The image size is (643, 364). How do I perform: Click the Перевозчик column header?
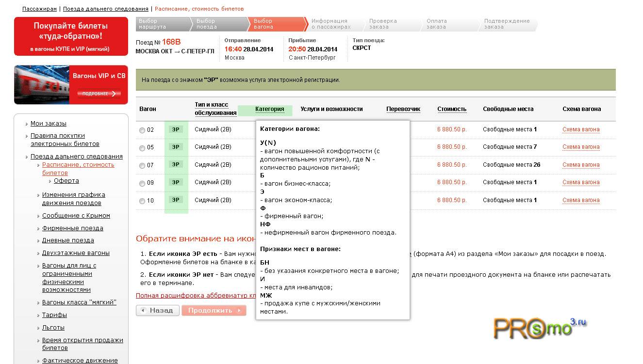click(403, 109)
